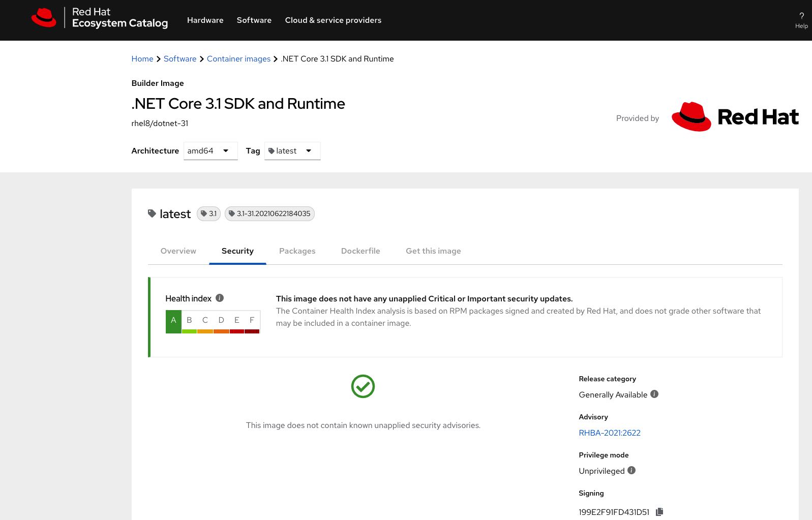The height and width of the screenshot is (520, 812).
Task: Switch to the Packages tab
Action: click(297, 251)
